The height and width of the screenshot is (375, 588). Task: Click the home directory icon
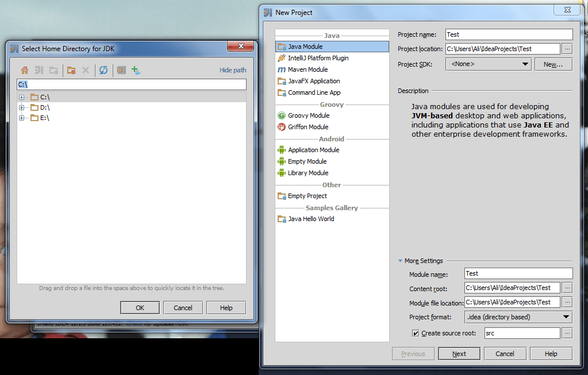pos(25,69)
